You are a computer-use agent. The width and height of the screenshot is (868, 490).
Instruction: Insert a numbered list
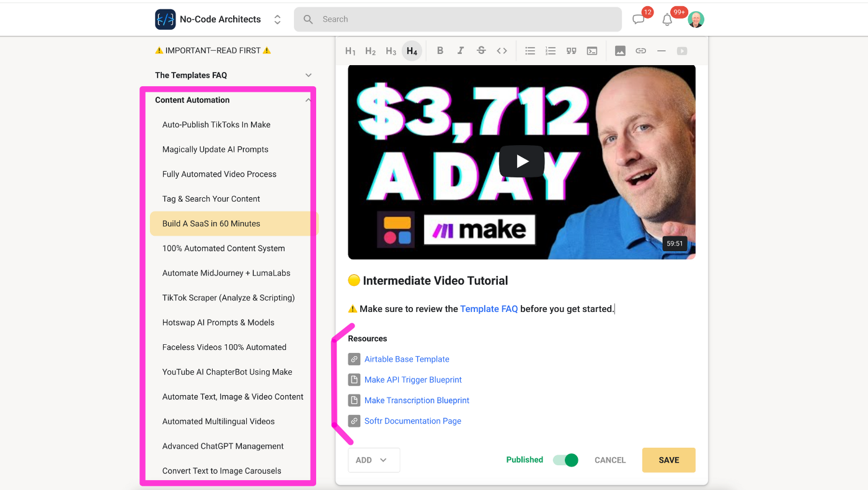click(551, 51)
